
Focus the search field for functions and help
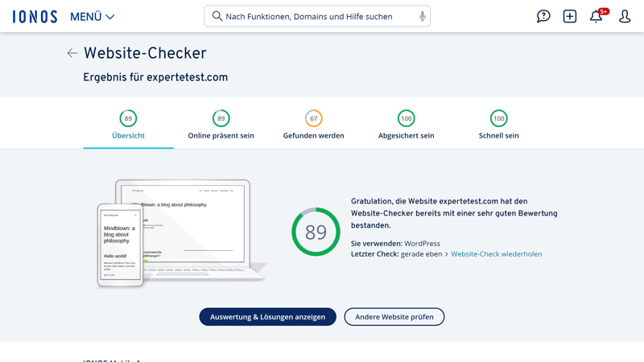click(317, 16)
